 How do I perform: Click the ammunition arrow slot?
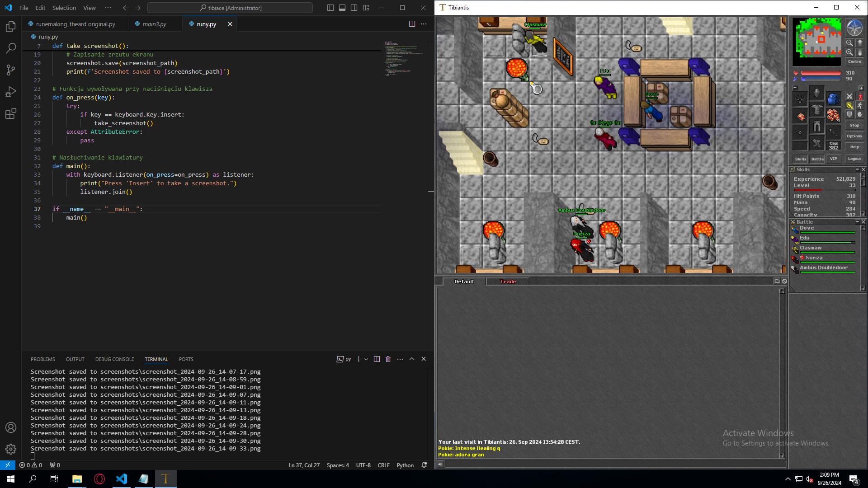click(x=833, y=132)
